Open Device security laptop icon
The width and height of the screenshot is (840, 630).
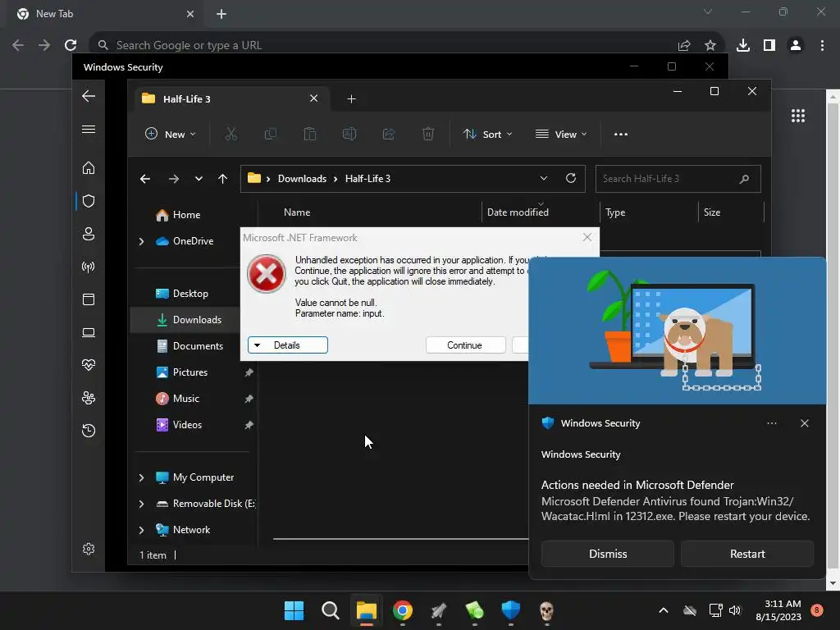pos(89,333)
